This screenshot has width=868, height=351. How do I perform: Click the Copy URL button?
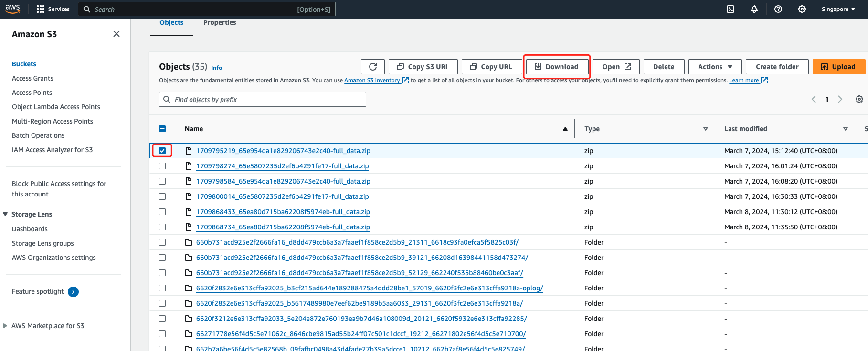(x=491, y=67)
